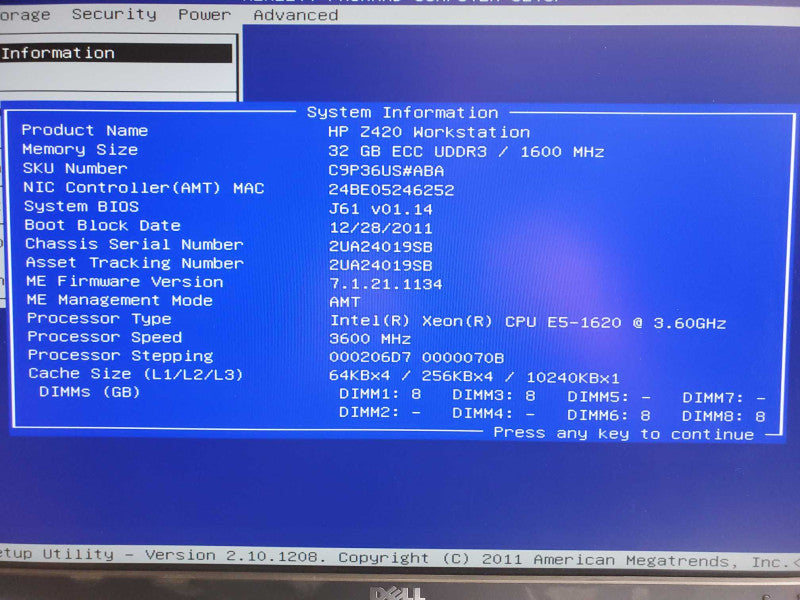Click the 12/28/2011 date value
This screenshot has width=800, height=600.
381,228
